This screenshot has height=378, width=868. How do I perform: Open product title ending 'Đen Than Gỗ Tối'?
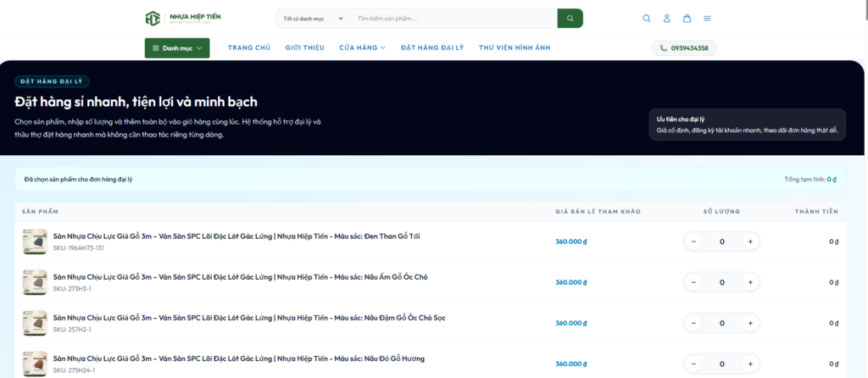point(236,236)
